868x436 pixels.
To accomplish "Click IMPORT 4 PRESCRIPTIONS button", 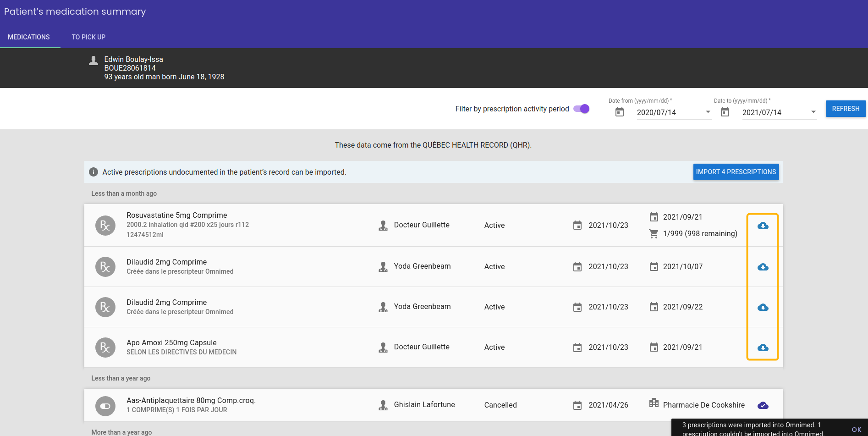I will coord(736,172).
